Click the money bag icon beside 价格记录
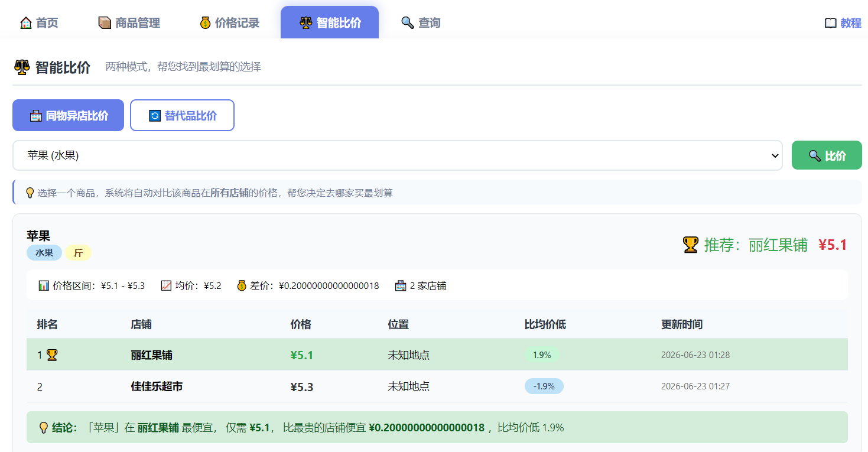 pos(205,23)
